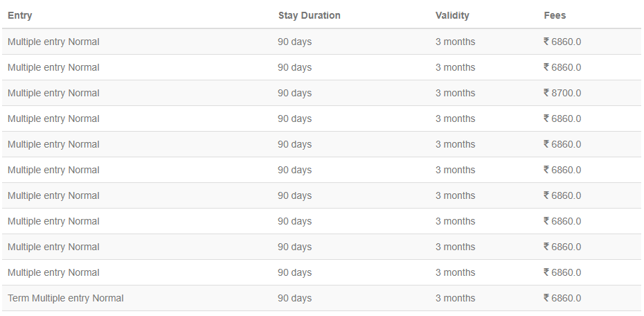The height and width of the screenshot is (316, 644).
Task: Click 3 months in the Term Multiple entry row
Action: [x=455, y=299]
